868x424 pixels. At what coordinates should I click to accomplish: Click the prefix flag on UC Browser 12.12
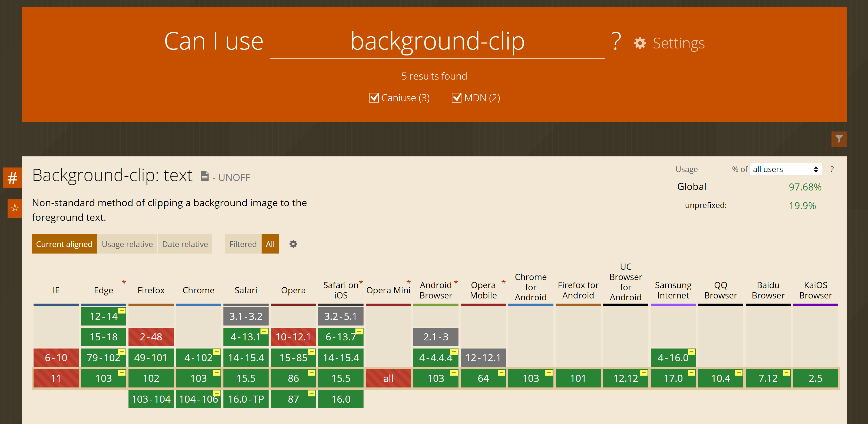644,373
